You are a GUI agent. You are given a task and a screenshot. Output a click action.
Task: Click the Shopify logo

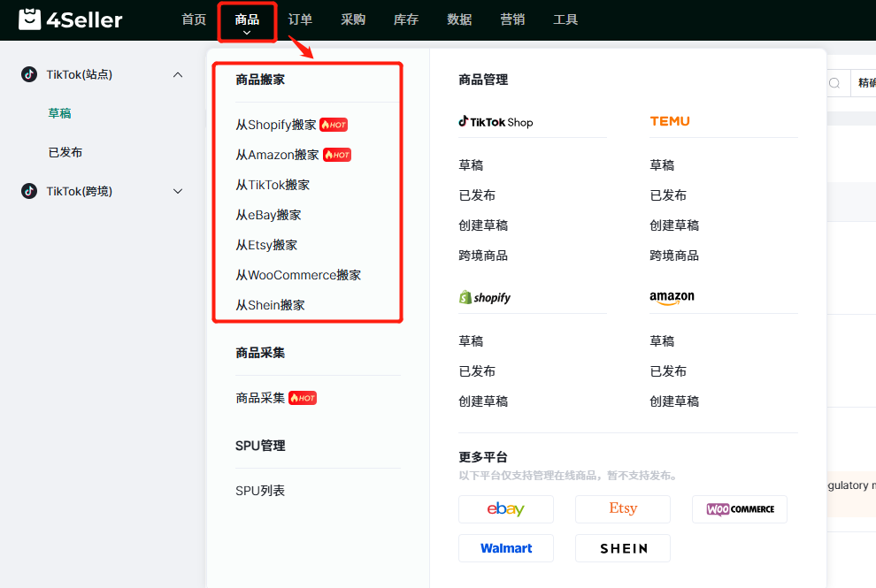point(484,297)
